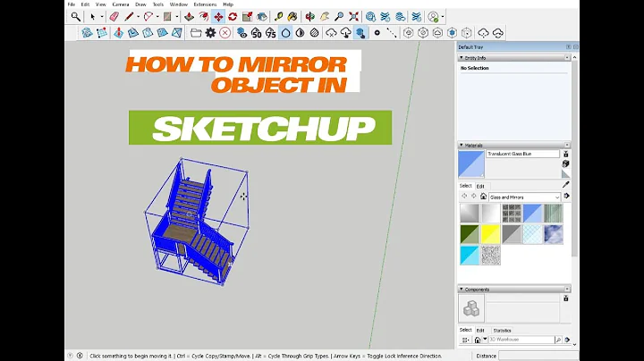
Task: Open the materials library dropdown Glass and Mirrors
Action: 524,197
